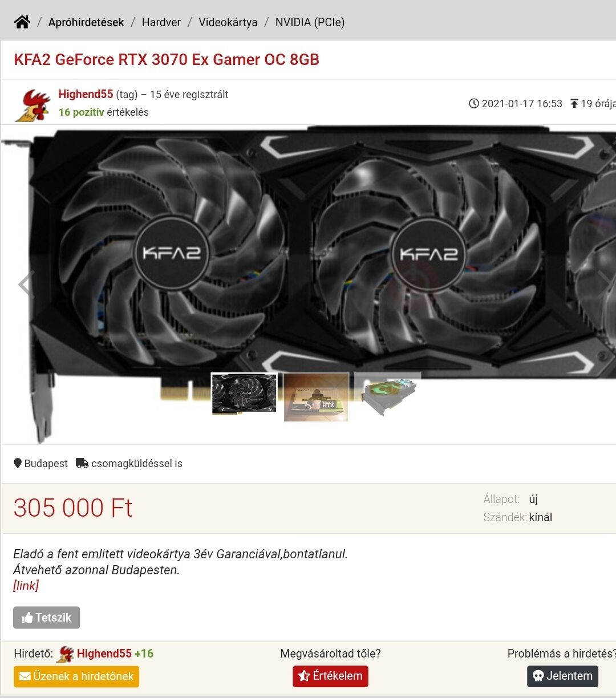Rate the seller with Értékelem button
The width and height of the screenshot is (616, 698).
pos(330,676)
